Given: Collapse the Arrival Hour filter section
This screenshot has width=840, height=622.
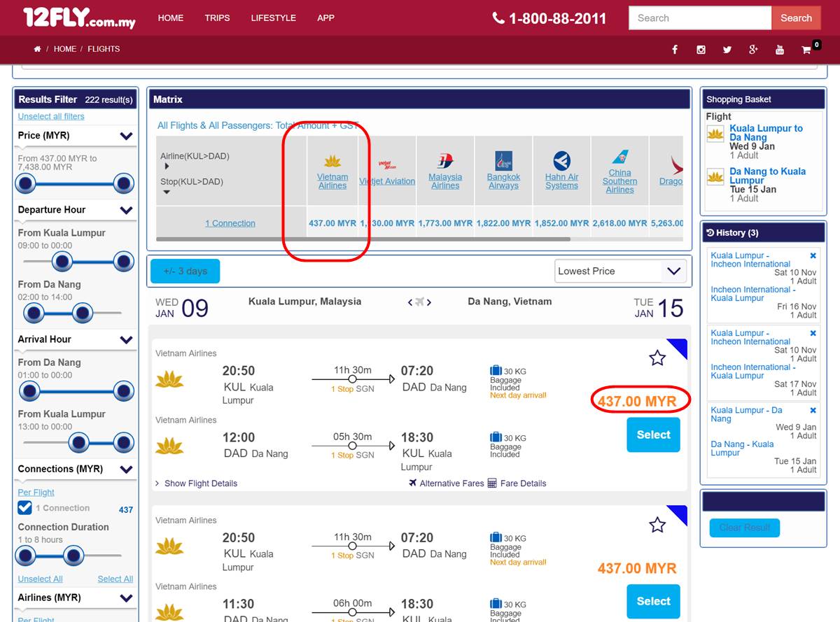Looking at the screenshot, I should click(126, 340).
